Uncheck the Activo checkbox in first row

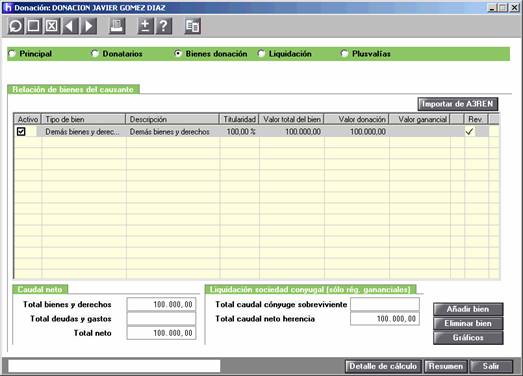pyautogui.click(x=21, y=132)
